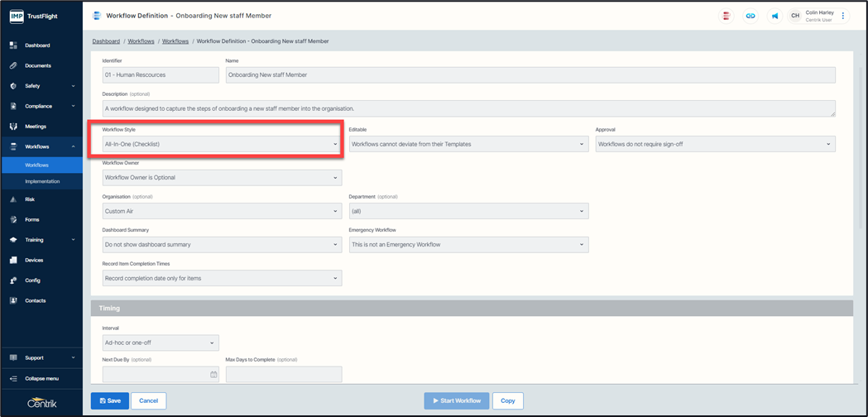The width and height of the screenshot is (868, 417).
Task: Select Implementation in sidebar submenu
Action: [x=42, y=181]
